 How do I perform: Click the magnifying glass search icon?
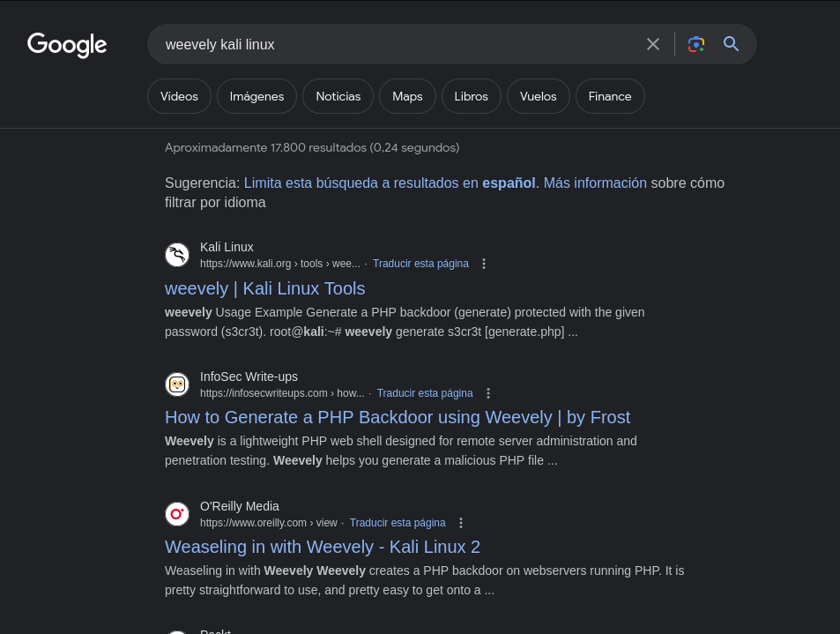coord(731,44)
